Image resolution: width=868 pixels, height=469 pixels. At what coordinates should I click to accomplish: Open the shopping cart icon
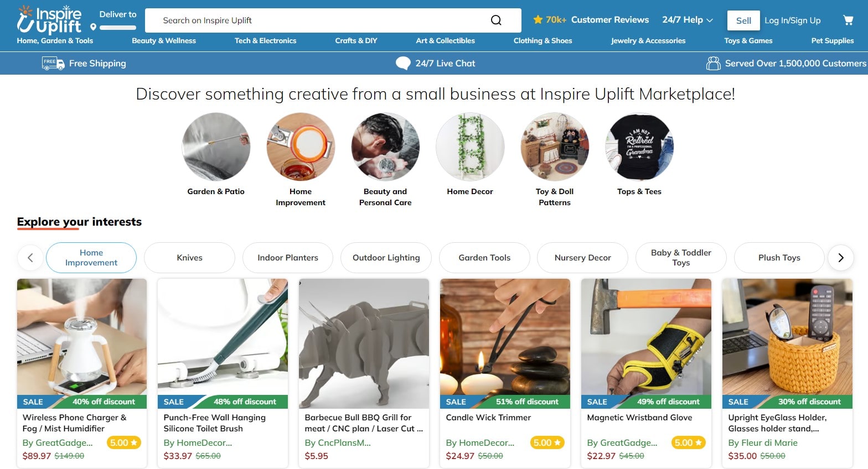[848, 20]
